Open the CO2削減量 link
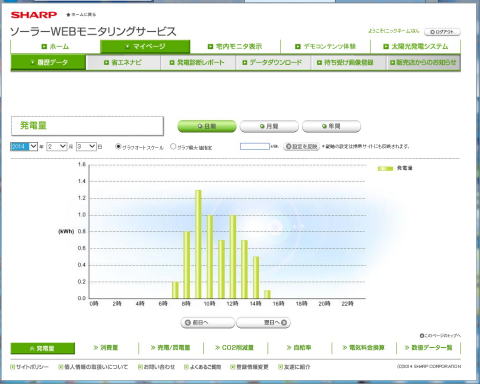Viewport: 480px width, 384px height. tap(235, 348)
